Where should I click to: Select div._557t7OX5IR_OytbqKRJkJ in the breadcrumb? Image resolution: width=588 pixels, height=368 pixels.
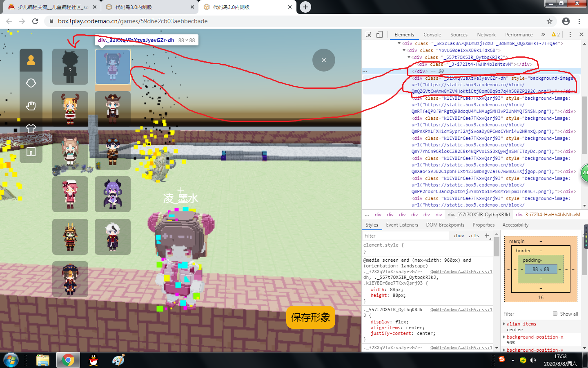click(x=479, y=215)
